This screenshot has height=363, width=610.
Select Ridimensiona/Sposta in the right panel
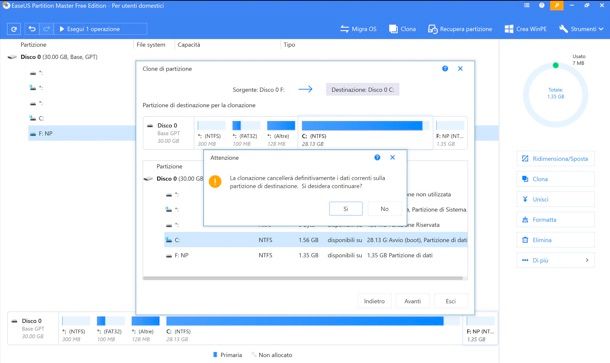[x=556, y=159]
